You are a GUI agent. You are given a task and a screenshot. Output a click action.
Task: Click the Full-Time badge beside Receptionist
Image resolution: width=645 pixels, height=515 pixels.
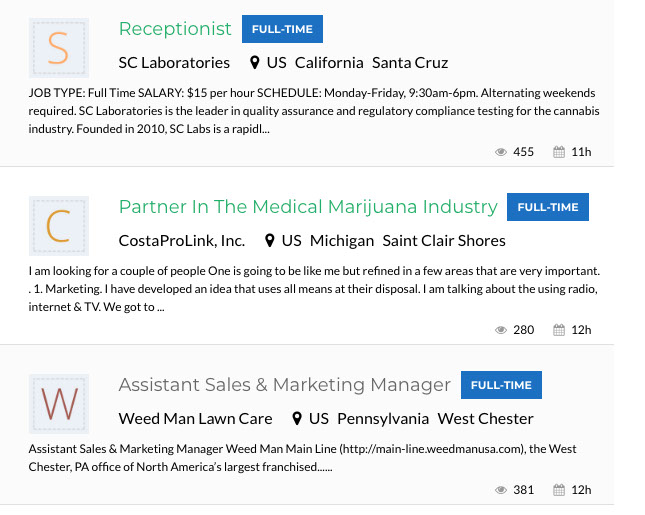(x=282, y=29)
